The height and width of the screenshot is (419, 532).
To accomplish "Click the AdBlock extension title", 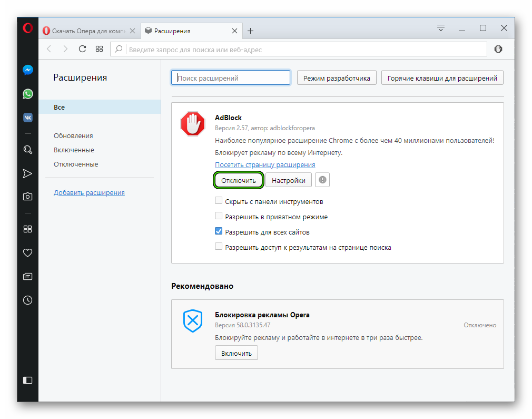I will [229, 118].
